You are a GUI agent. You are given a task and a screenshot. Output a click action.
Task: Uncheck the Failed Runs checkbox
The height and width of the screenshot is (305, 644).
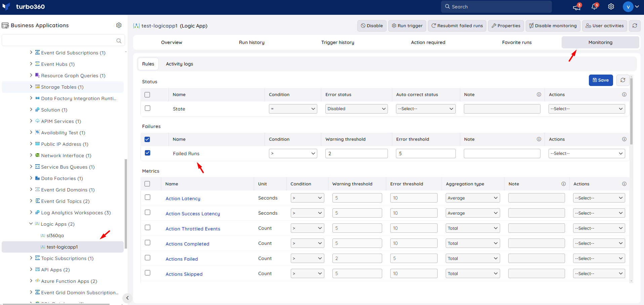(147, 153)
